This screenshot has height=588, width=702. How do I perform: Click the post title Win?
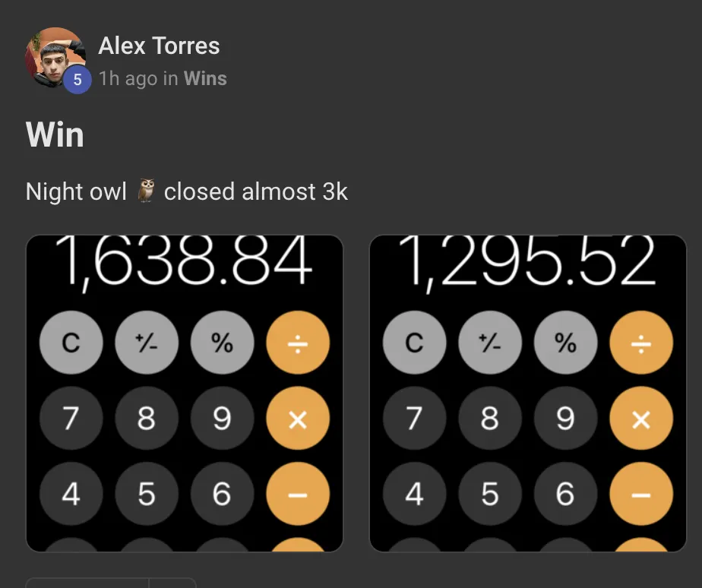coord(55,134)
